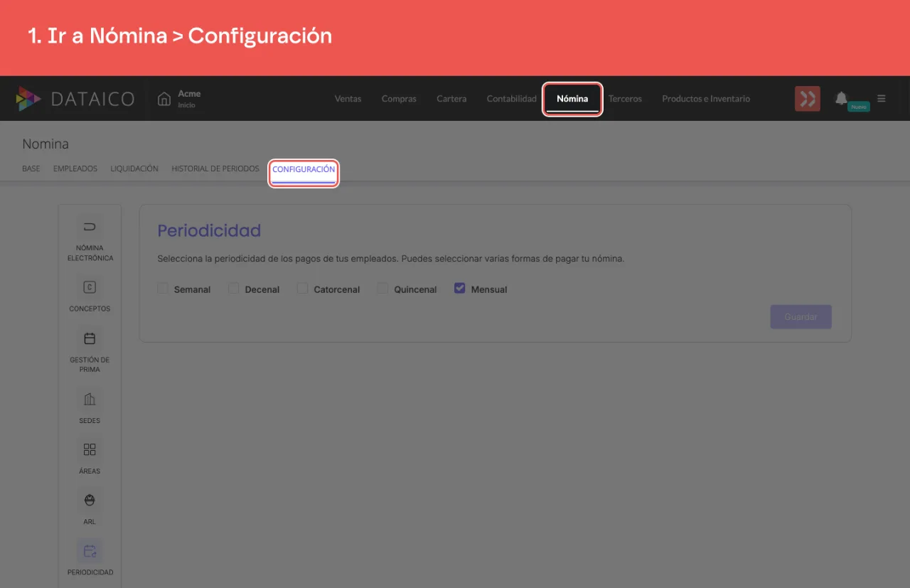Open the Compras menu
The height and width of the screenshot is (588, 910).
coord(399,99)
